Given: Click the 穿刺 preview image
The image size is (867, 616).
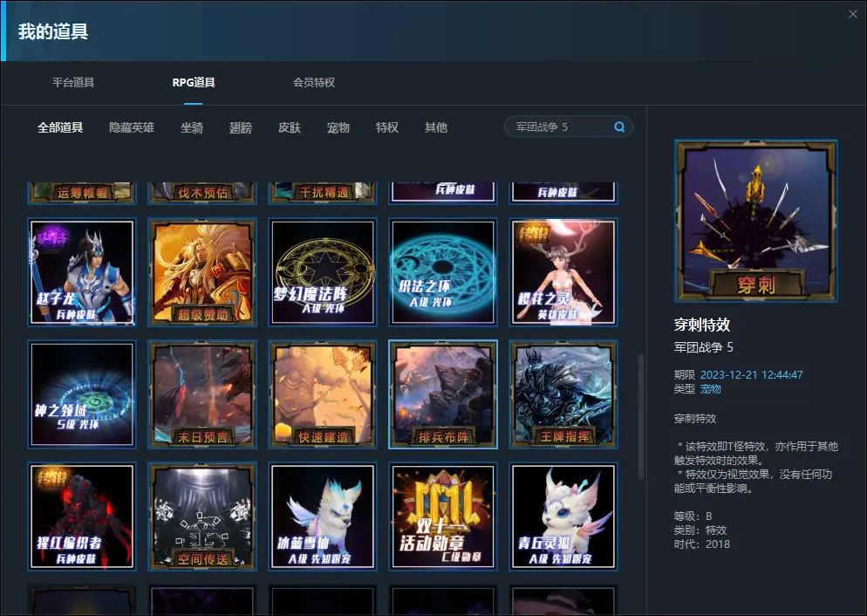Looking at the screenshot, I should [x=756, y=222].
